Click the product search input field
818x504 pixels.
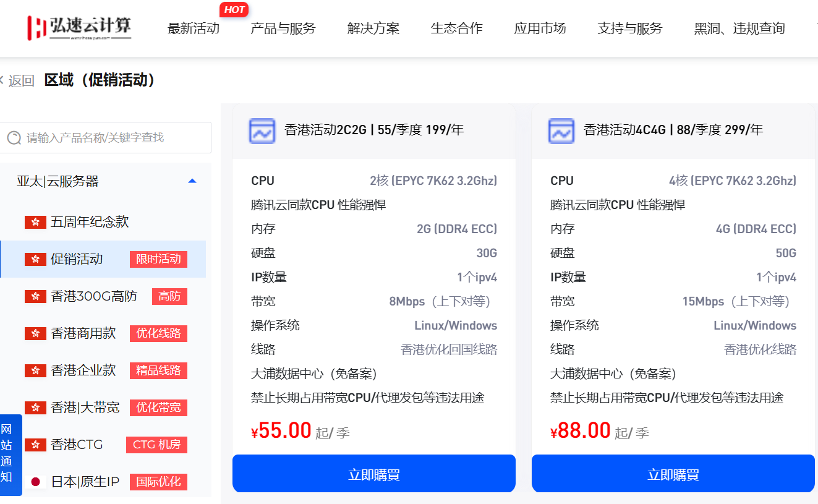(x=106, y=137)
